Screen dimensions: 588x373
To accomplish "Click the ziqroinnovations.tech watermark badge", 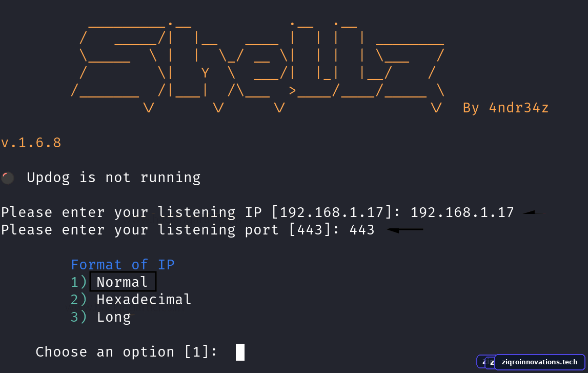I will point(539,362).
